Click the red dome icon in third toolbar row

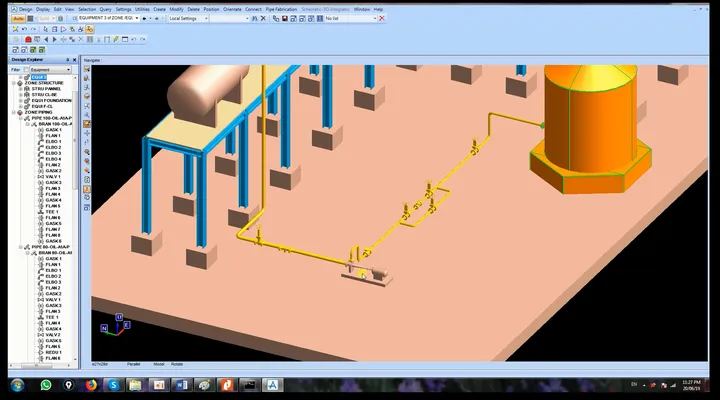click(28, 39)
